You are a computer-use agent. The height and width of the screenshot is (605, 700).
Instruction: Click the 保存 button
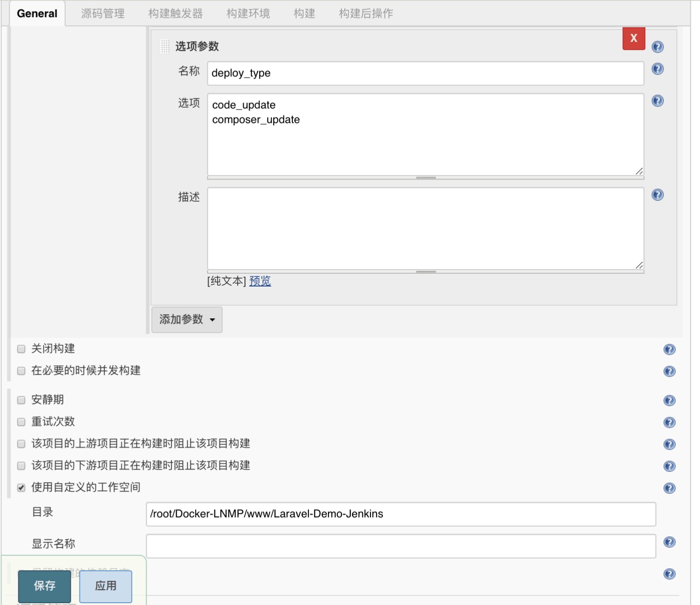(45, 586)
